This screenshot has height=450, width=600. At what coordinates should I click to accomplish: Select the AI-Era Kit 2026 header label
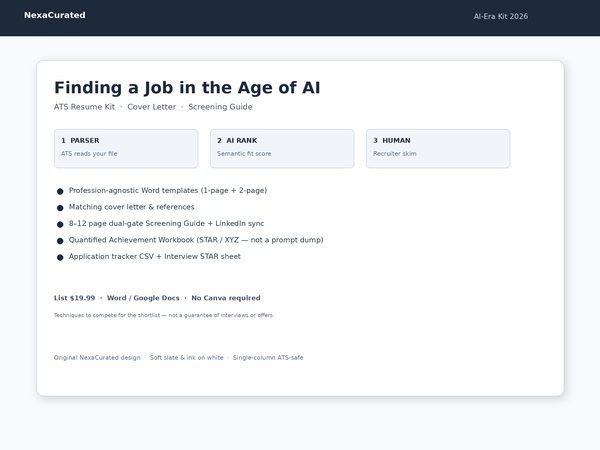point(501,16)
